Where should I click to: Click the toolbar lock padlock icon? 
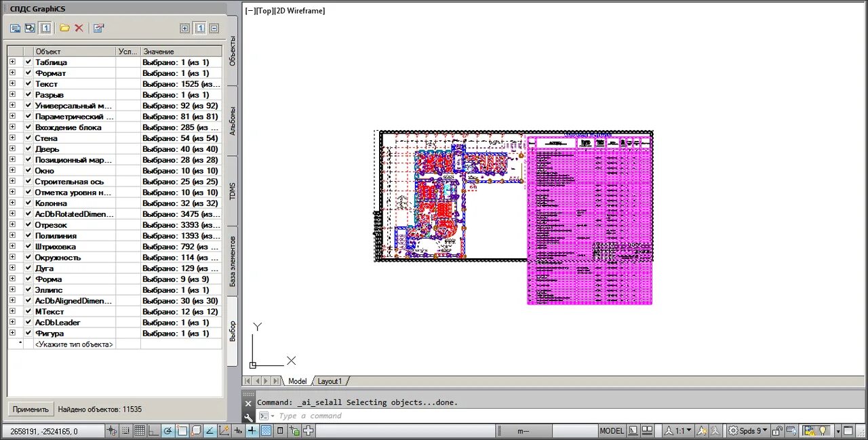777,431
